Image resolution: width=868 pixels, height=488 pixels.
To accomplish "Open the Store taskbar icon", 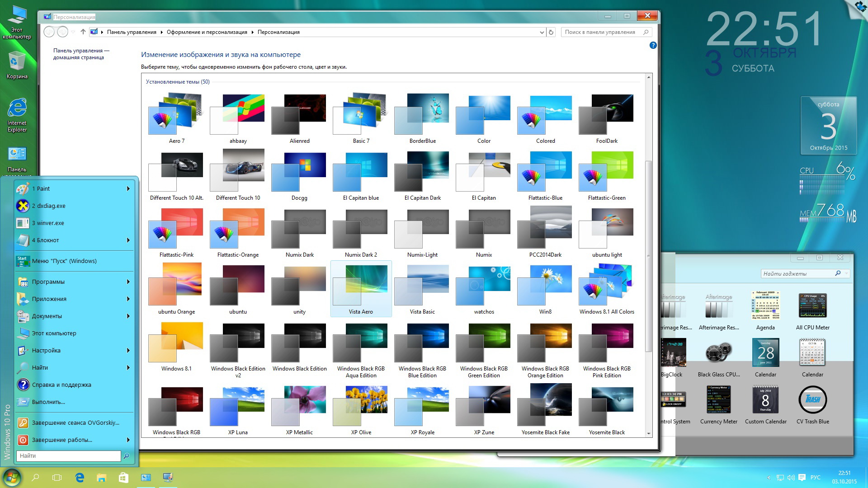I will 123,477.
